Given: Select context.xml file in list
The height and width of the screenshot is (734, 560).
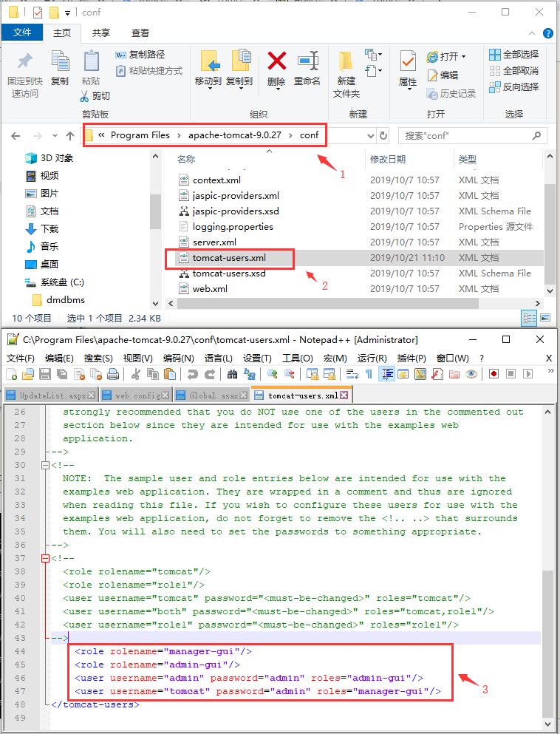Looking at the screenshot, I should click(216, 180).
